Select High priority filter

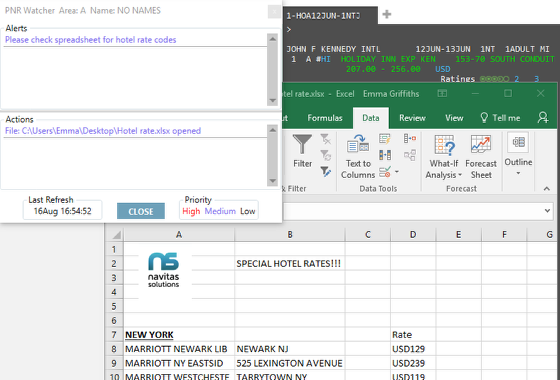pos(191,211)
